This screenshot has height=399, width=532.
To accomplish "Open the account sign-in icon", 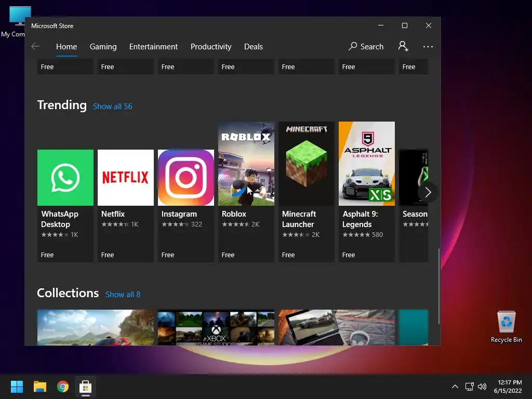I will tap(403, 46).
